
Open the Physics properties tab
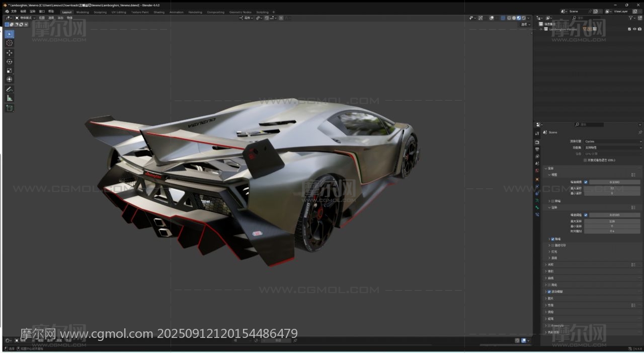point(537,187)
